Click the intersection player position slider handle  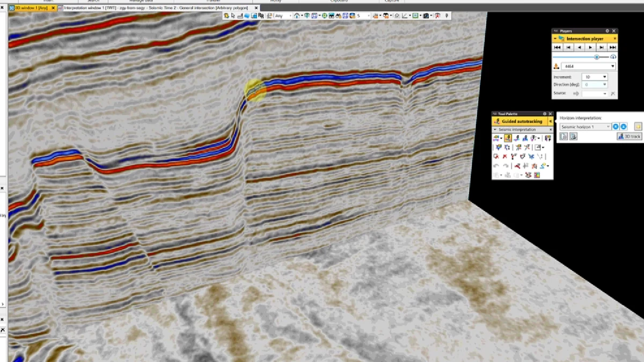[596, 57]
